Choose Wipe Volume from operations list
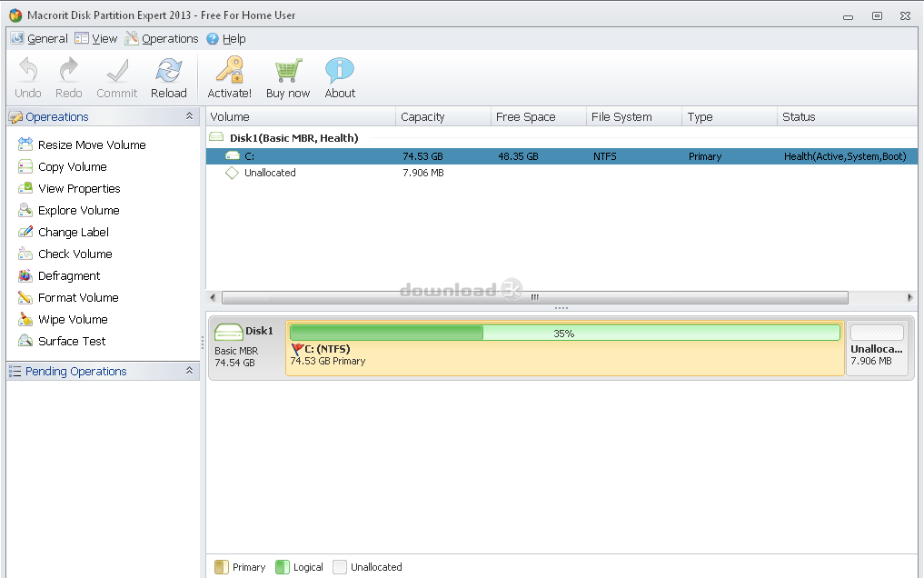Screen dimensions: 924x578 [x=73, y=319]
